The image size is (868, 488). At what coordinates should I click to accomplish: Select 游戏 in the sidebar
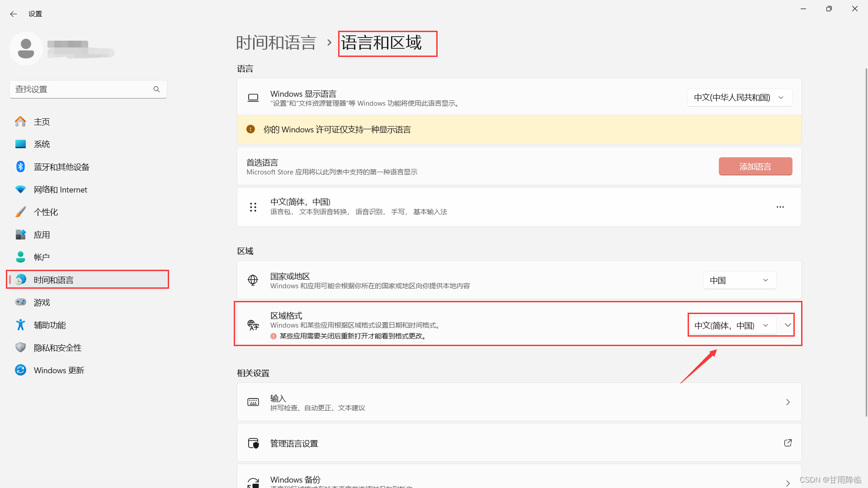click(88, 302)
